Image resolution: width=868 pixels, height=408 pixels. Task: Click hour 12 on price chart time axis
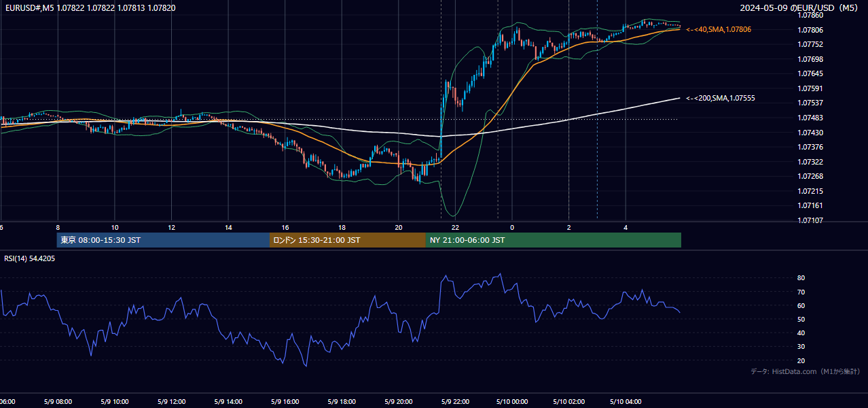(x=172, y=227)
